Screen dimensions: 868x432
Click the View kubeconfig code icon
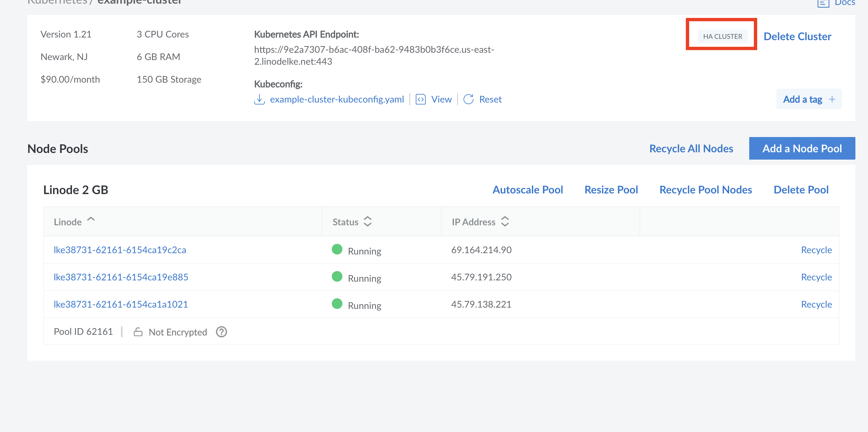click(x=420, y=100)
